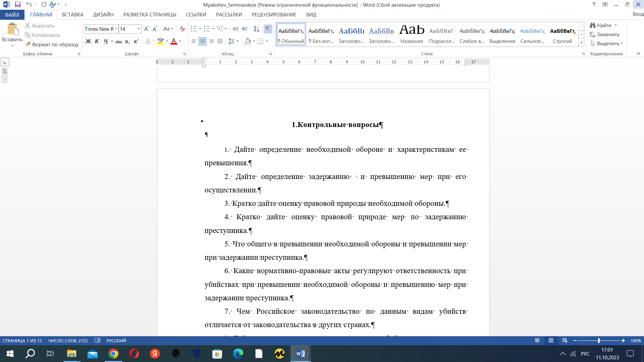Click the Undo arrow icon
This screenshot has width=644, height=362.
pyautogui.click(x=29, y=5)
